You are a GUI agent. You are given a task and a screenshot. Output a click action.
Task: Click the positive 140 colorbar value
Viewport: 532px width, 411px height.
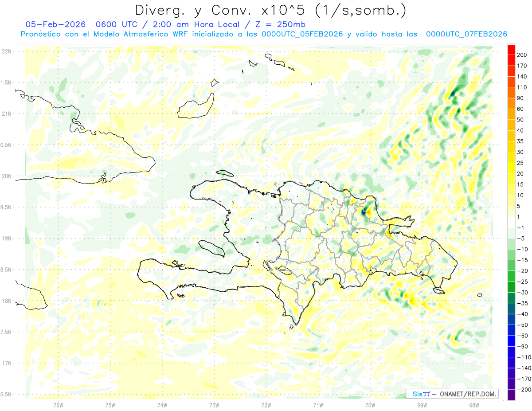pyautogui.click(x=521, y=76)
